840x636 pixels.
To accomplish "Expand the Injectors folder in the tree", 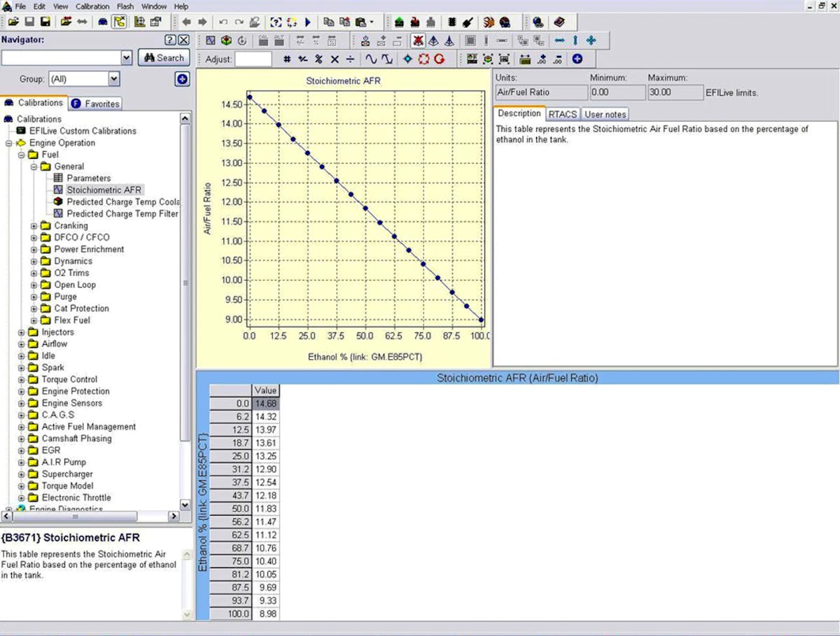I will (21, 332).
